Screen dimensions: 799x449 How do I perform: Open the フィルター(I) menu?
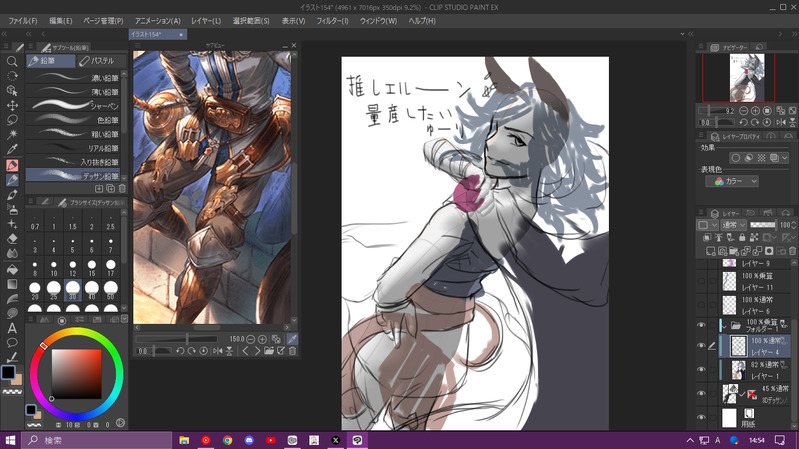click(x=332, y=21)
